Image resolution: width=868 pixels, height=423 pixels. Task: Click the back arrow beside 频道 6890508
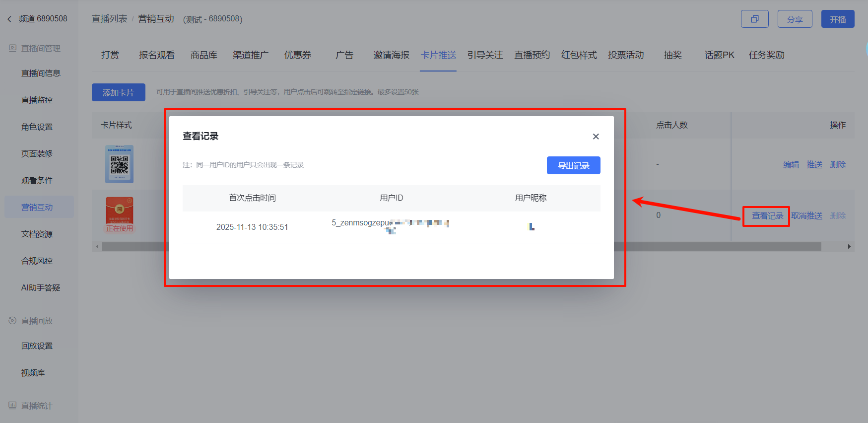(9, 19)
